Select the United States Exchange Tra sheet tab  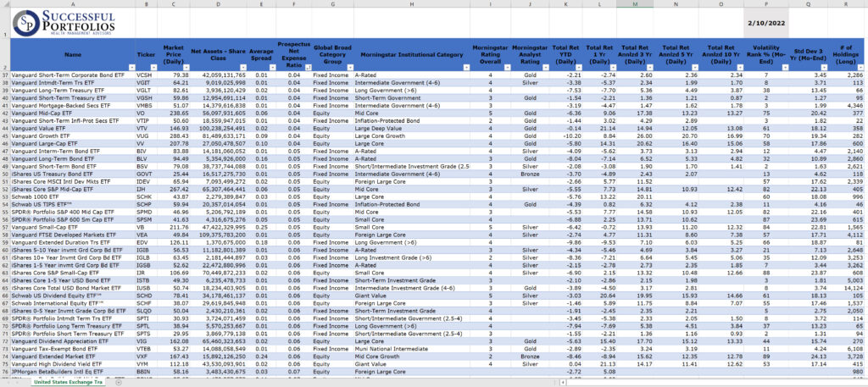click(67, 382)
